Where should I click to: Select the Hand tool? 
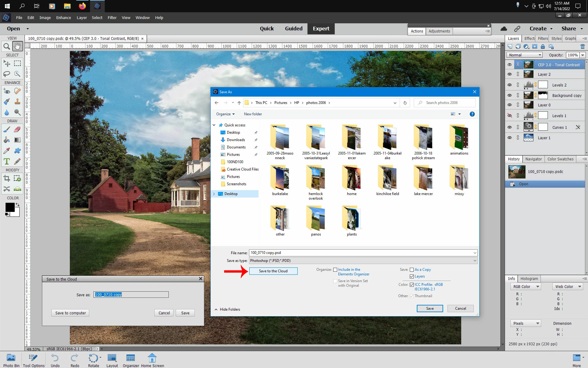(17, 47)
